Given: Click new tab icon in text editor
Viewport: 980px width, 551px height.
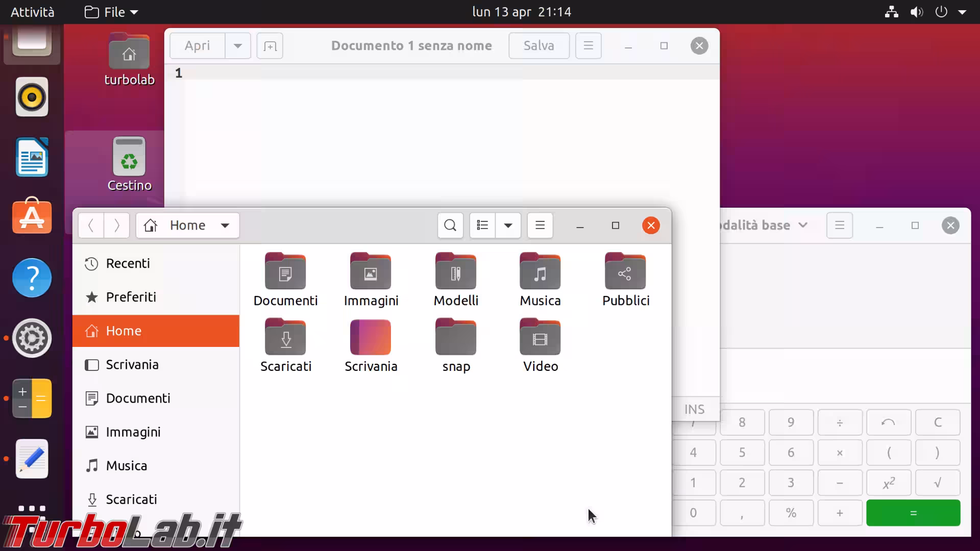Looking at the screenshot, I should pyautogui.click(x=269, y=46).
